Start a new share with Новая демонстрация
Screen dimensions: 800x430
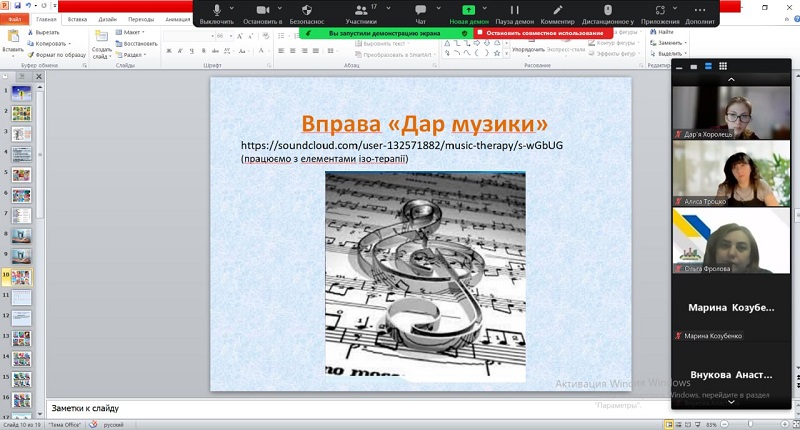tap(469, 14)
